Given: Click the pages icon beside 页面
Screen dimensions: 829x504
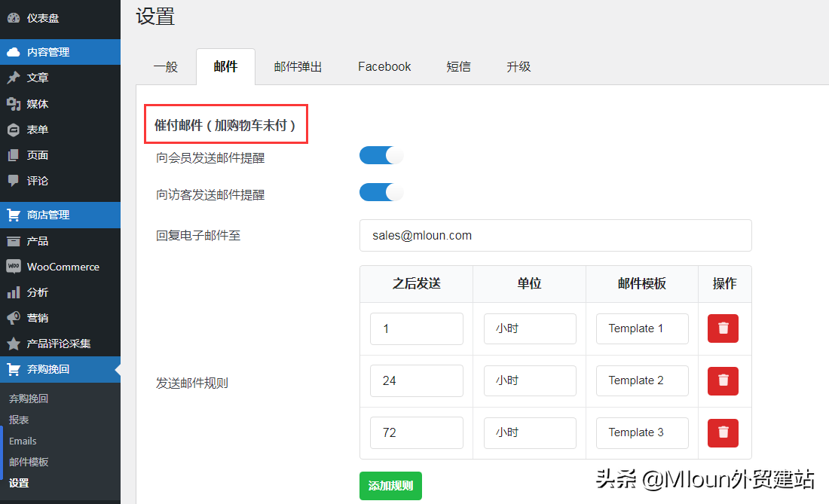Looking at the screenshot, I should 14,155.
